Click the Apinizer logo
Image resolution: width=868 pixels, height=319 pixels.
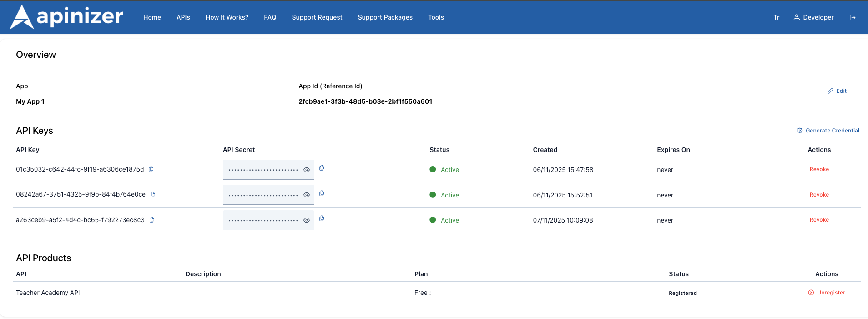pyautogui.click(x=66, y=17)
